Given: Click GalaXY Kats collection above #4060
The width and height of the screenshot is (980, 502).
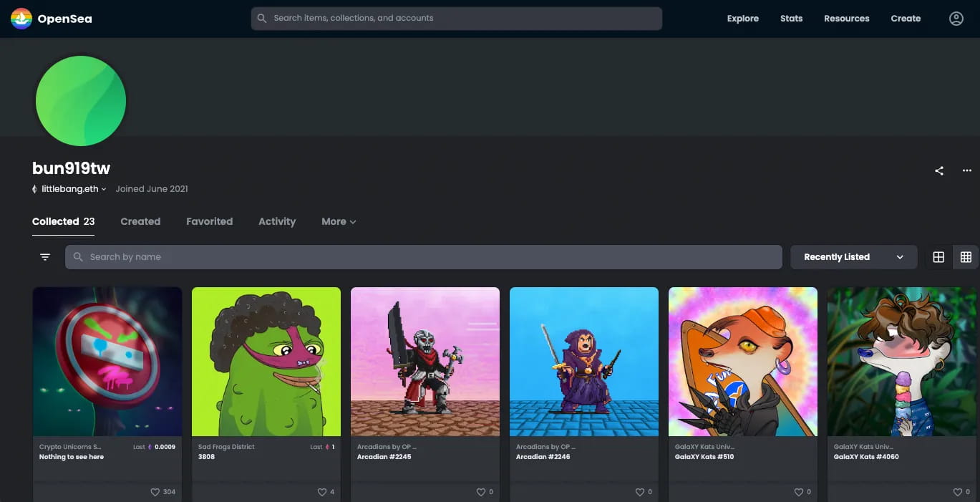Looking at the screenshot, I should tap(863, 447).
